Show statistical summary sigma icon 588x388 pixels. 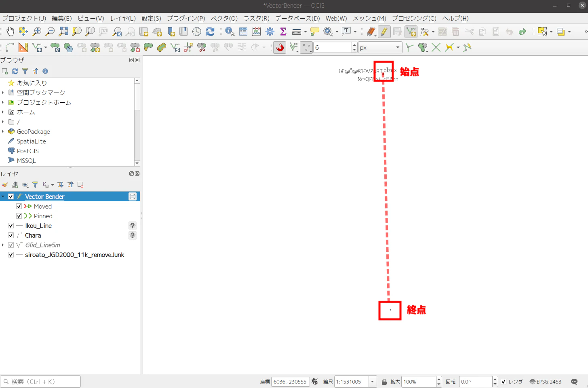[283, 32]
